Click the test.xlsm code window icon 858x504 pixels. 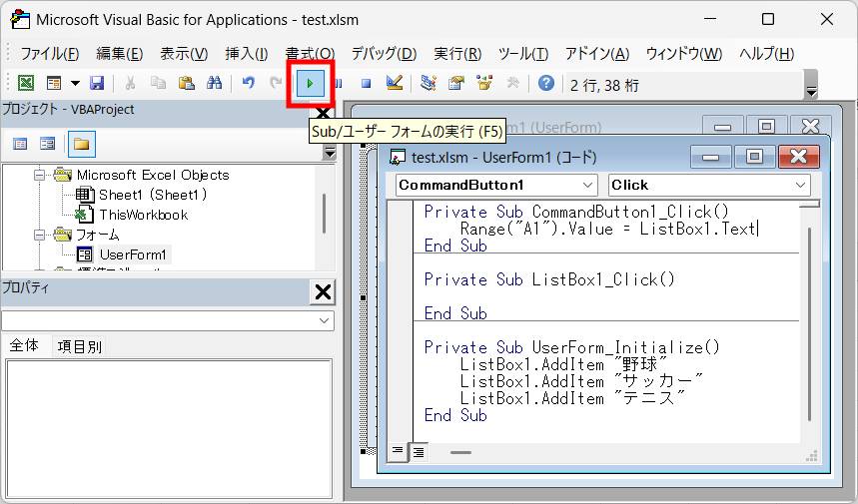coord(397,158)
